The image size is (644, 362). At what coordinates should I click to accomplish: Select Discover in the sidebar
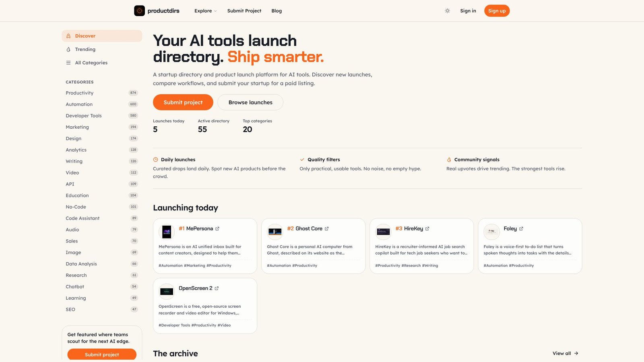[102, 36]
